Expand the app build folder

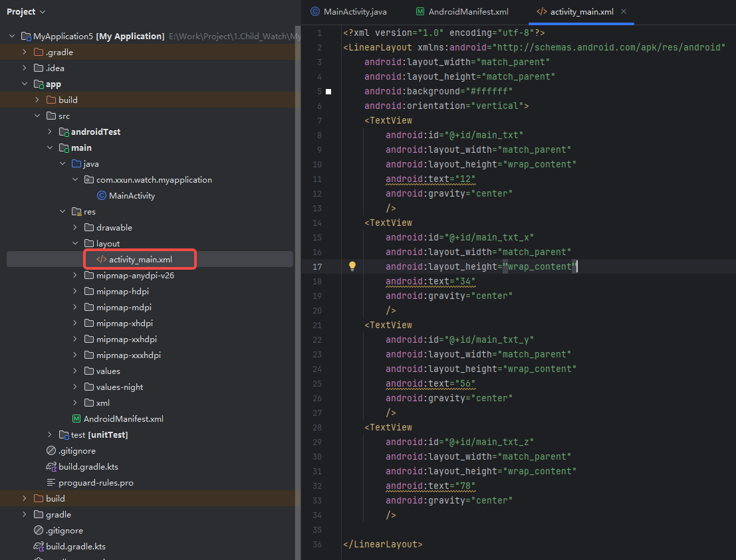[37, 100]
